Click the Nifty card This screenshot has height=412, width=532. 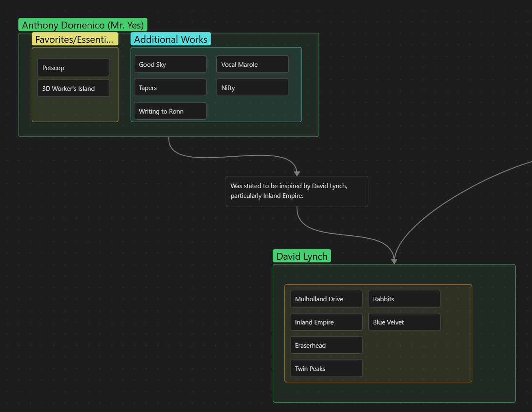click(x=252, y=88)
